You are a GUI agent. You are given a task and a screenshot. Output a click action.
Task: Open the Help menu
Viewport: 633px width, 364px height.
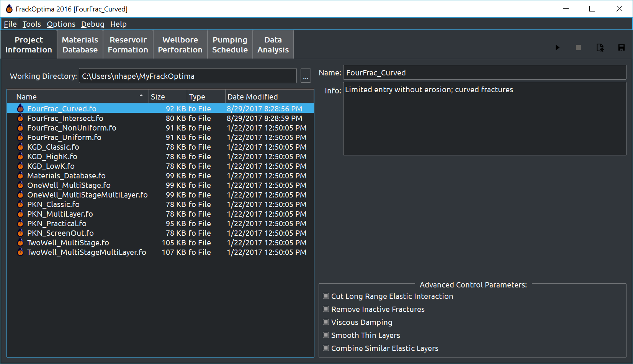click(x=118, y=24)
